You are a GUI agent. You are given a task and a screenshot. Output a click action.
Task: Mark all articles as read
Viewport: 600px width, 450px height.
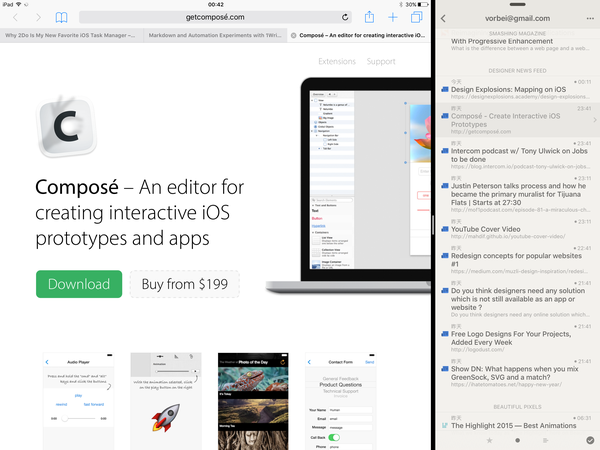pyautogui.click(x=590, y=440)
